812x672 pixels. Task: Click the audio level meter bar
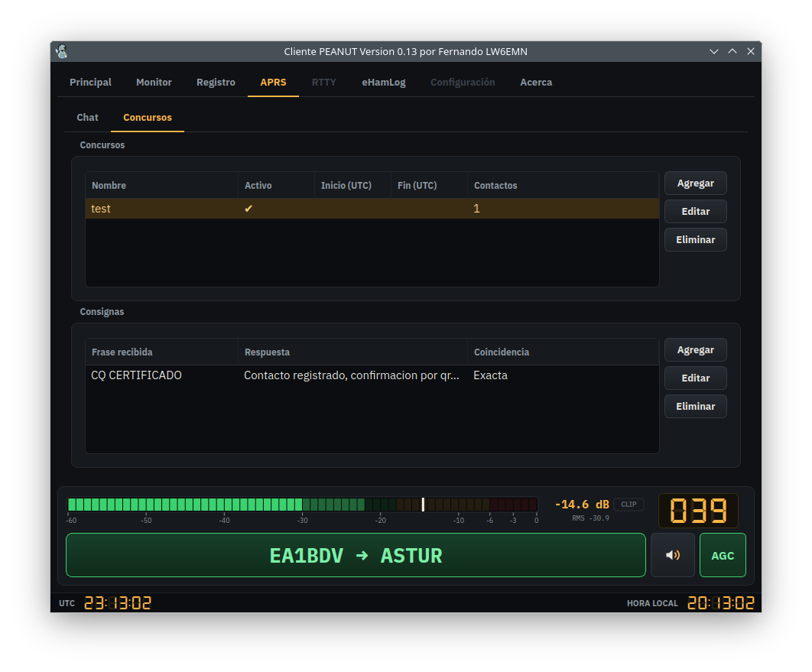tap(303, 505)
